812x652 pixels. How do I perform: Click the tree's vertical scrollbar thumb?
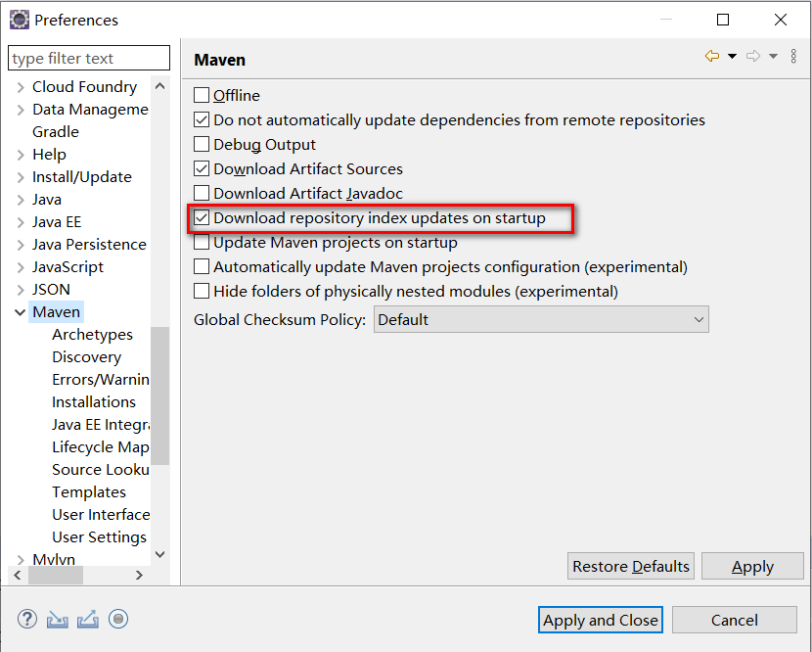point(160,396)
